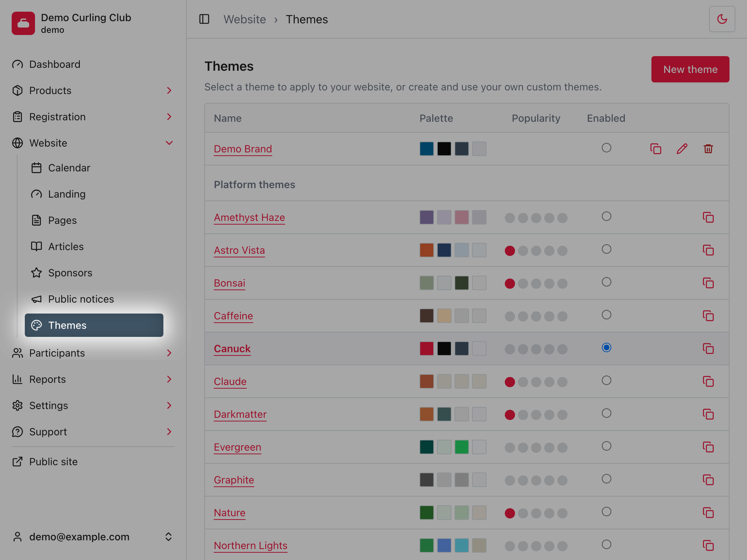
Task: Enable the Bonsai theme
Action: (x=606, y=282)
